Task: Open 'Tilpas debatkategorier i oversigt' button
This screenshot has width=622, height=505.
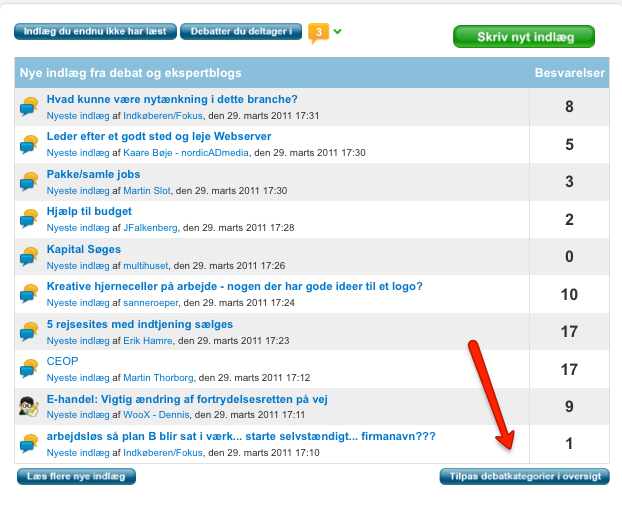Action: pos(523,476)
